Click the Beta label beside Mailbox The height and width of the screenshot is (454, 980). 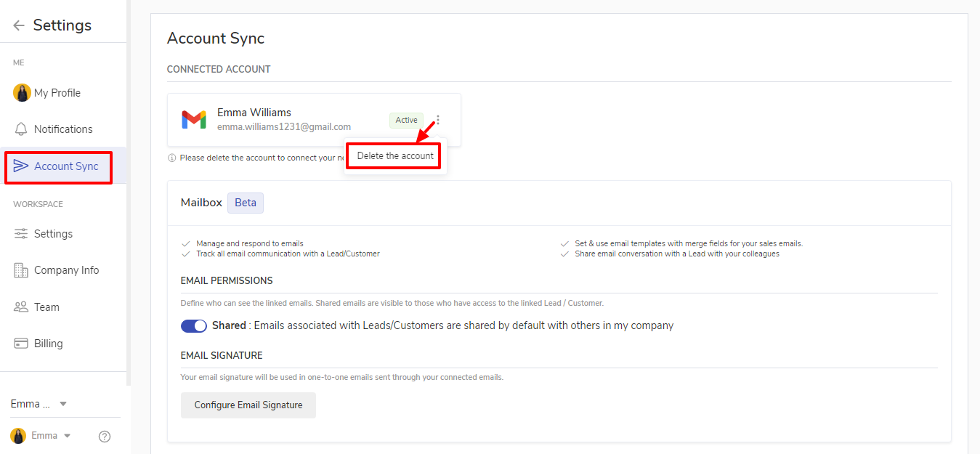click(246, 203)
